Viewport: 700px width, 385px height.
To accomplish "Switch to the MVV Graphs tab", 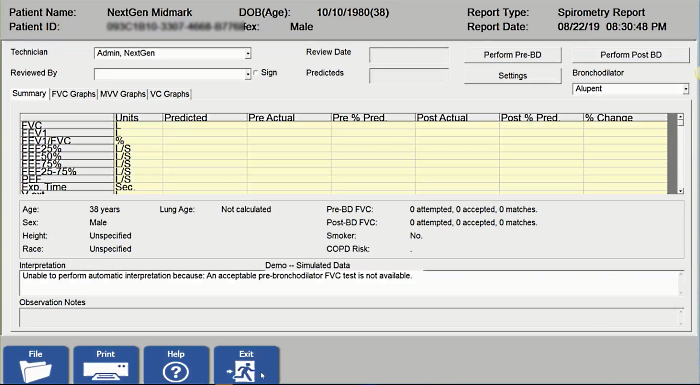I will [x=123, y=94].
